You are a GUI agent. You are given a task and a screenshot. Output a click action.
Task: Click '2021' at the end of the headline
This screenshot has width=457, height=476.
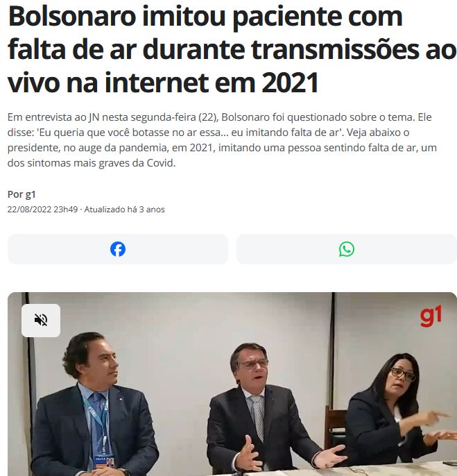click(x=290, y=82)
